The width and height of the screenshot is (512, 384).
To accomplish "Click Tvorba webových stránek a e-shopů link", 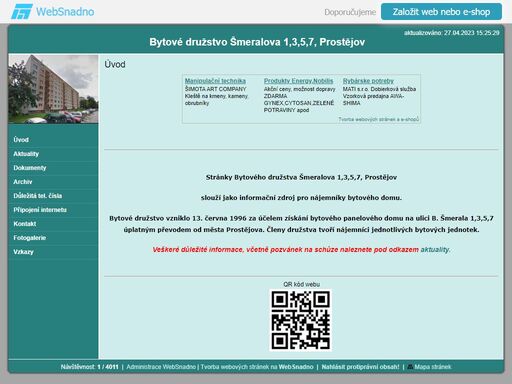I will (379, 119).
